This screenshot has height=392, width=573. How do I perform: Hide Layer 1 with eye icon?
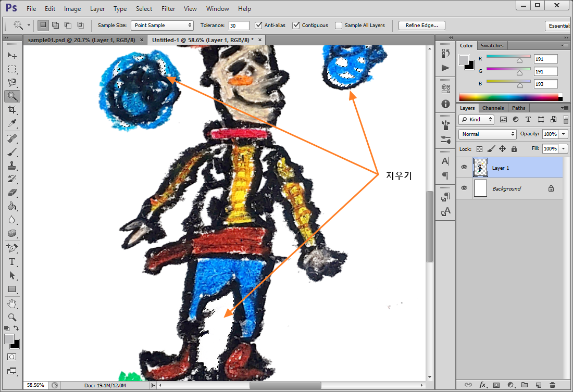pos(464,167)
